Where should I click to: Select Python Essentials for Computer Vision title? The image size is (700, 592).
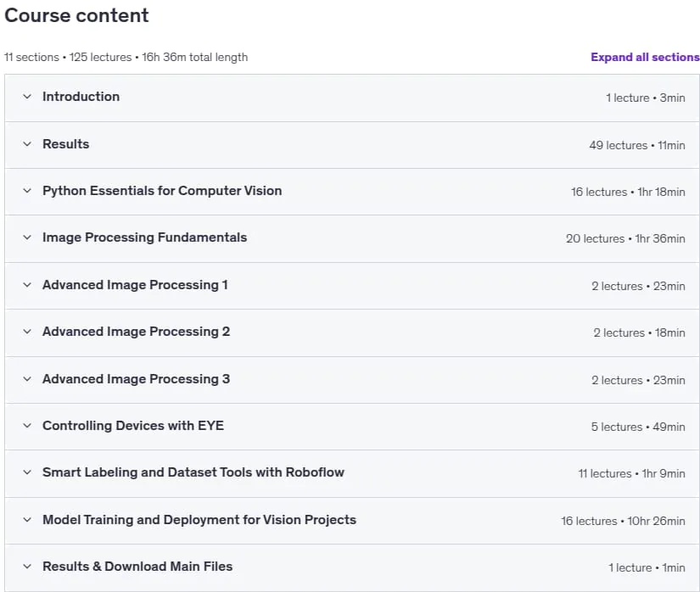pos(162,191)
